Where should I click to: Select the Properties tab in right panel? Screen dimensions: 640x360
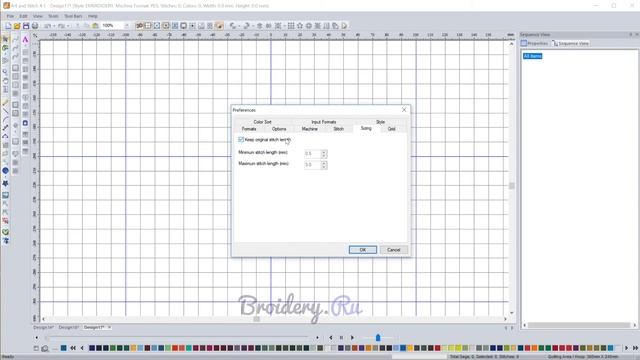coord(534,43)
